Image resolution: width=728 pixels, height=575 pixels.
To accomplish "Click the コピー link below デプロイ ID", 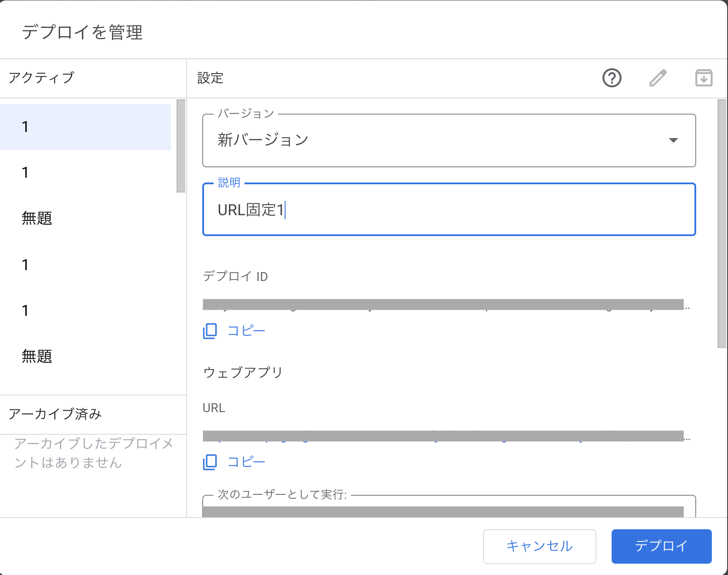I will tap(246, 331).
